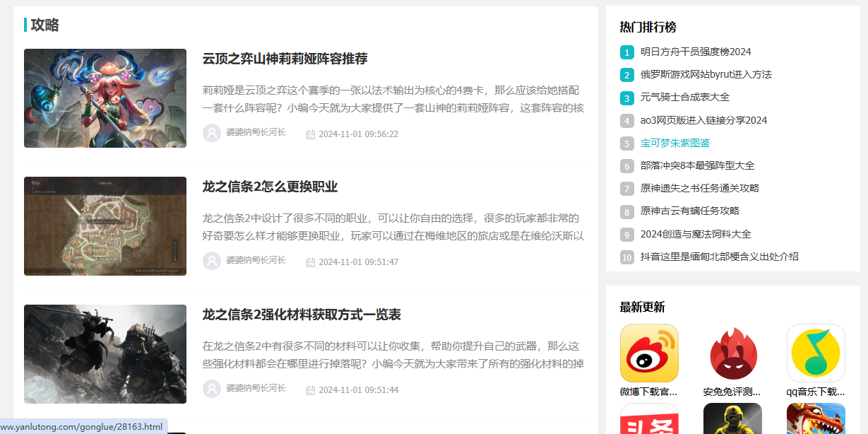Viewport: 868px width, 434px height.
Task: Open the 微博 app icon
Action: [649, 353]
